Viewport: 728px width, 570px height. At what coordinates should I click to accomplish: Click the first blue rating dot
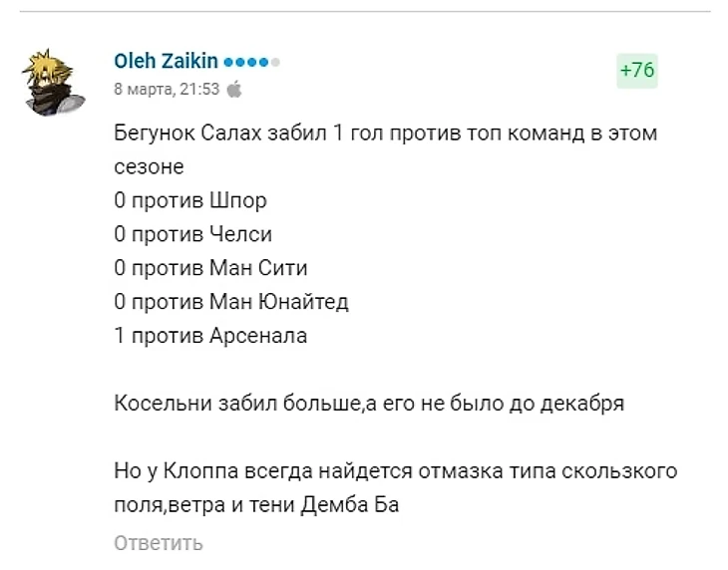[x=228, y=62]
